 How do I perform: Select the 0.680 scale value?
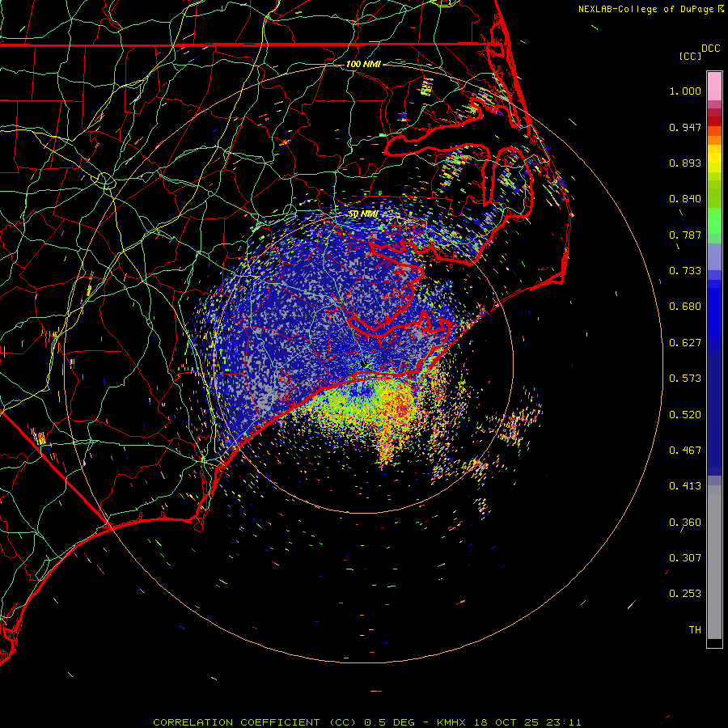pos(685,307)
